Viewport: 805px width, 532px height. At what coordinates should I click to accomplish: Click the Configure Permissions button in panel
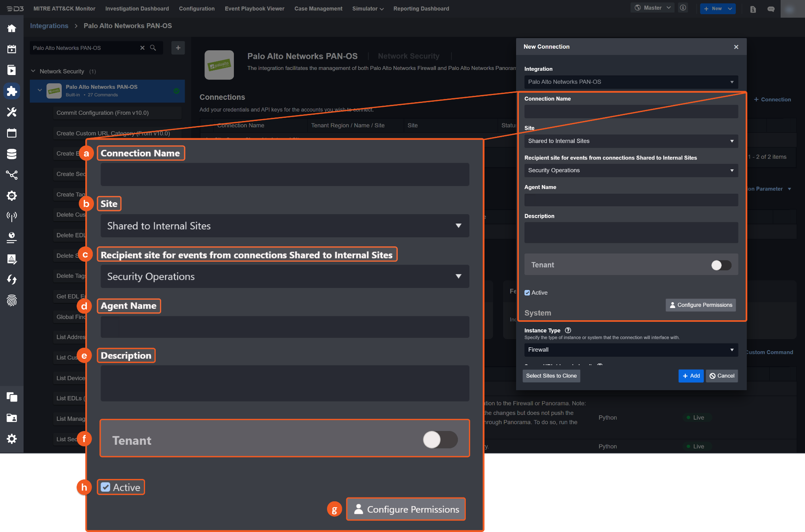(700, 305)
